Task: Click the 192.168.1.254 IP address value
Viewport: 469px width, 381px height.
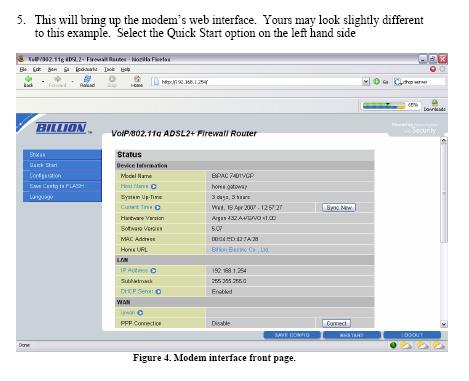Action: 229,270
